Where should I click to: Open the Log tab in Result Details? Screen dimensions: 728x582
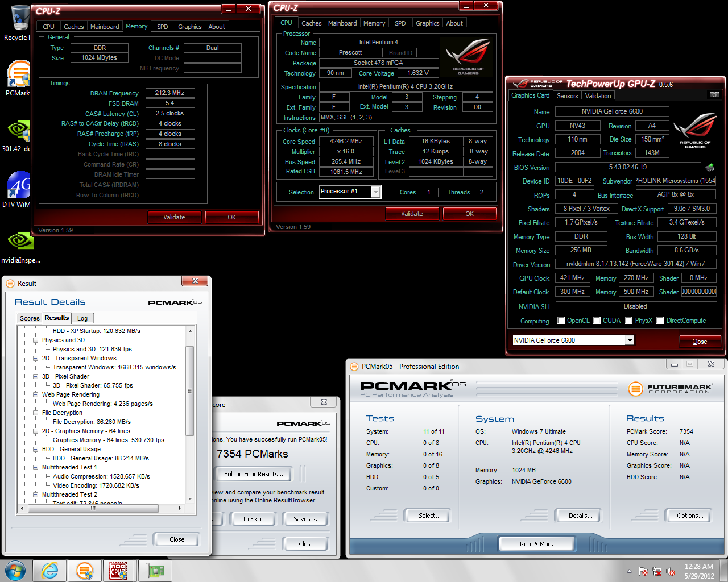click(x=82, y=318)
